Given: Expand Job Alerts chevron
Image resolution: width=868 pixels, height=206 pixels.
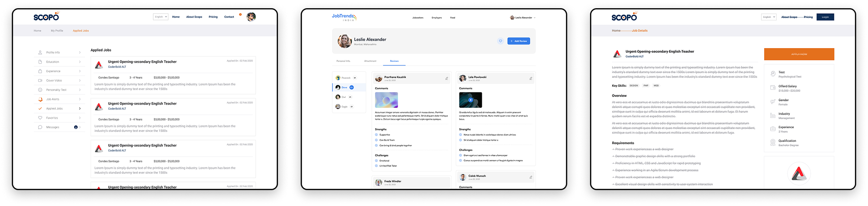Looking at the screenshot, I should (80, 99).
